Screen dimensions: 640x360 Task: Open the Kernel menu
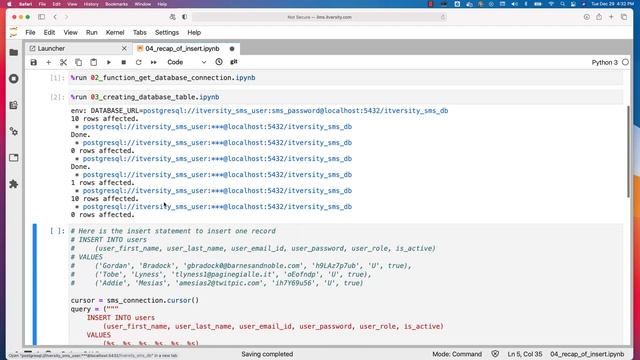click(x=115, y=32)
